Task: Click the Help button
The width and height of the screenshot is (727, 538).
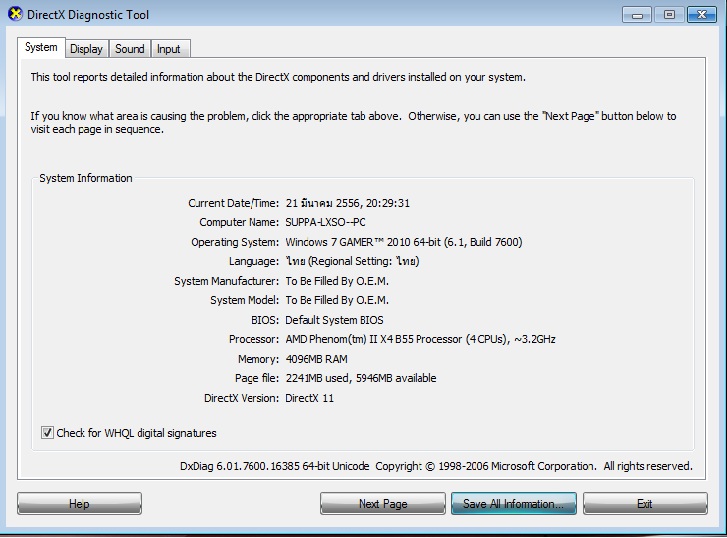Action: click(79, 504)
